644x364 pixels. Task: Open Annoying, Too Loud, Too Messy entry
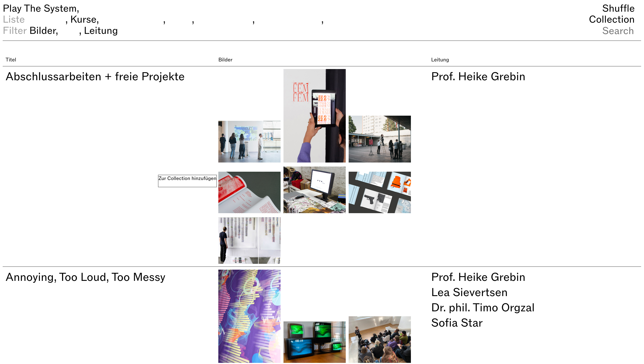(x=85, y=277)
